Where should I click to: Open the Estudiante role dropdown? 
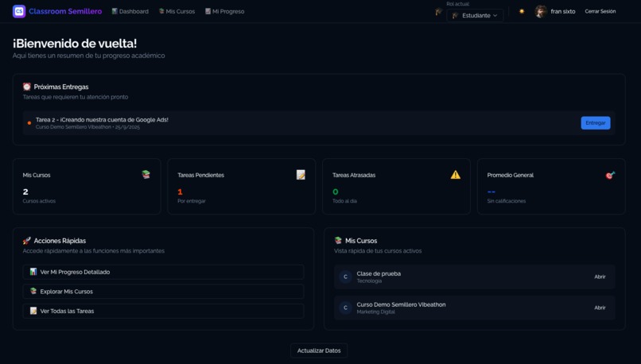475,16
